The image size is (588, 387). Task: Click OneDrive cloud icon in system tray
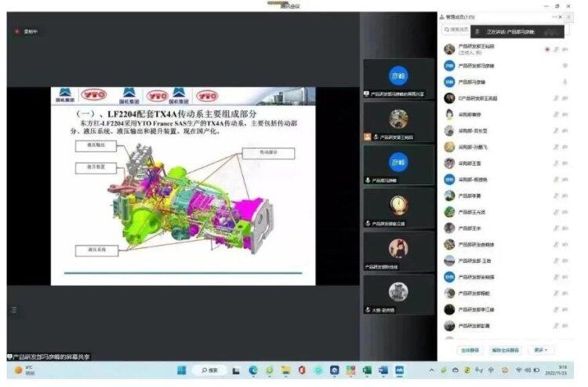tap(456, 370)
